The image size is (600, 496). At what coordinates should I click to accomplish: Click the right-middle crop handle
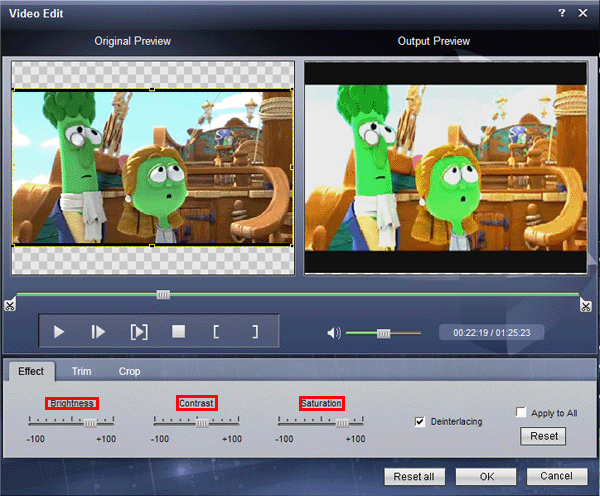(x=292, y=167)
